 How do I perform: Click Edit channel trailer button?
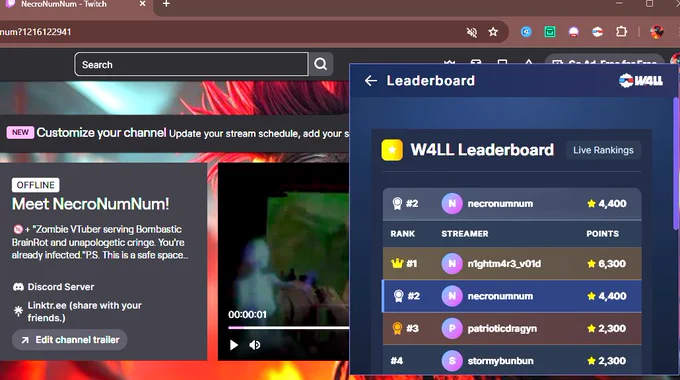click(70, 340)
